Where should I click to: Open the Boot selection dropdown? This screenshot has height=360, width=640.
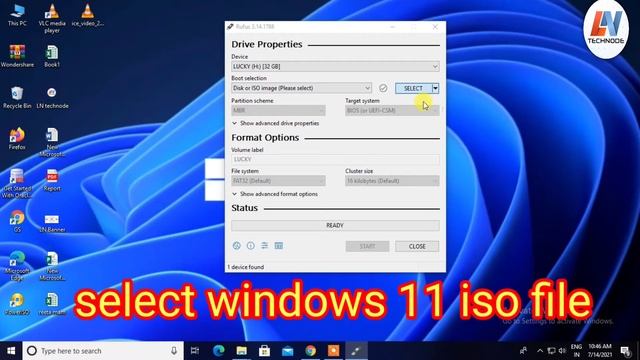pos(301,88)
